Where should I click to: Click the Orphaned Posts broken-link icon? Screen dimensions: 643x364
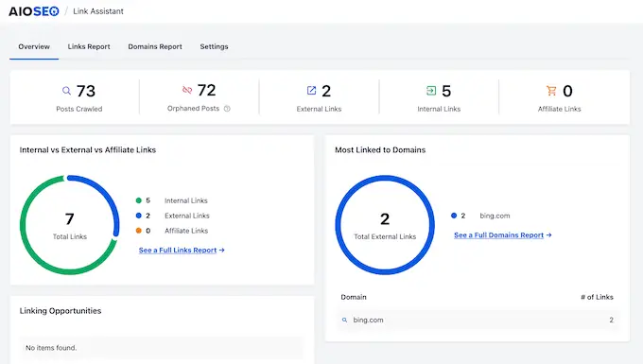coord(187,90)
